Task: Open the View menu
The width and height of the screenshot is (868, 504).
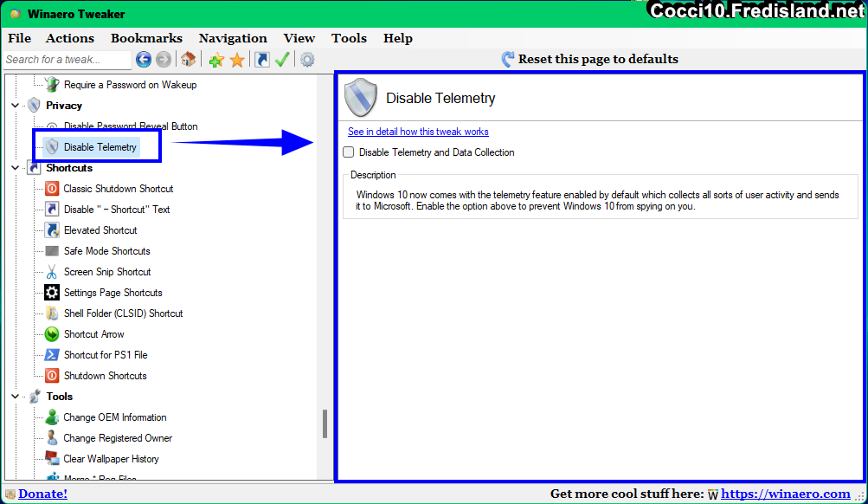Action: pyautogui.click(x=299, y=38)
